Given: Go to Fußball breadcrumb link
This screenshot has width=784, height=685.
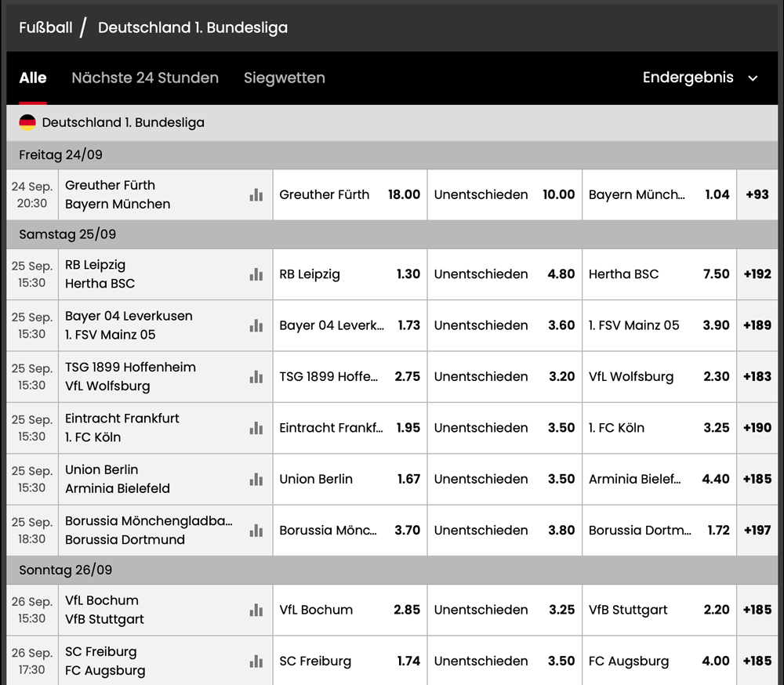Looking at the screenshot, I should (x=46, y=28).
